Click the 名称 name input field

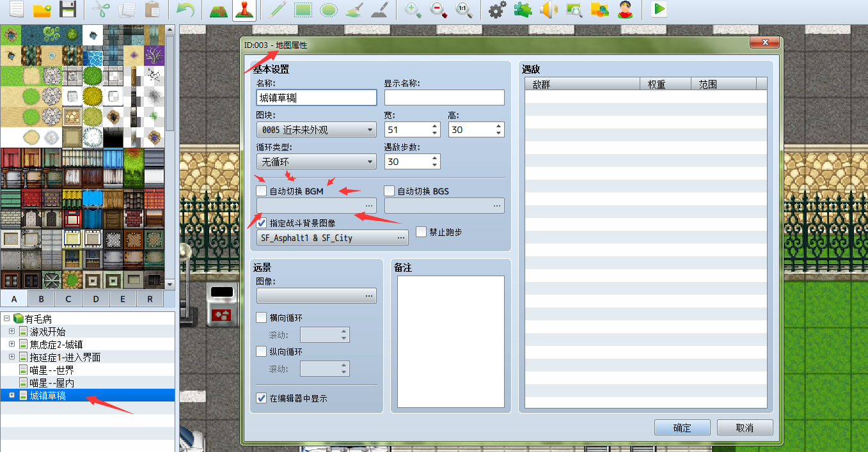[x=317, y=97]
